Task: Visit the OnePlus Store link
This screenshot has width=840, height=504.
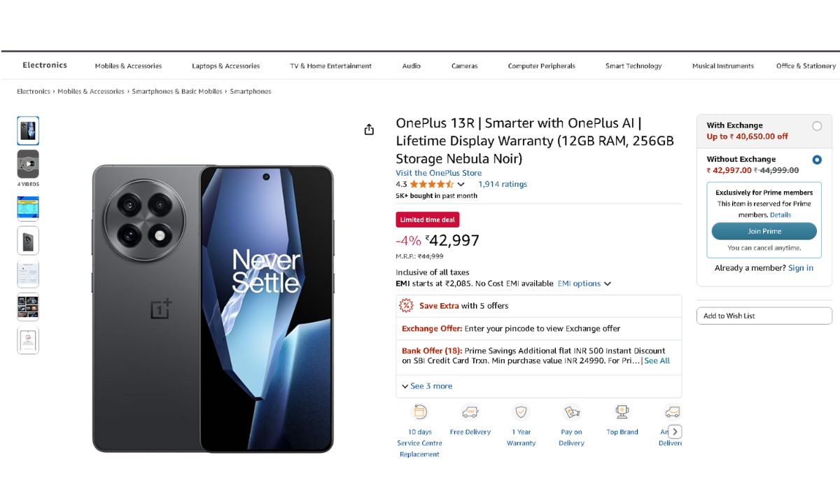Action: click(x=438, y=173)
